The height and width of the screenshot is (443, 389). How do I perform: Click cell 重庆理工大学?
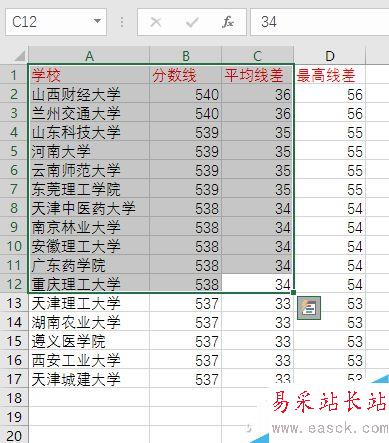click(x=89, y=284)
